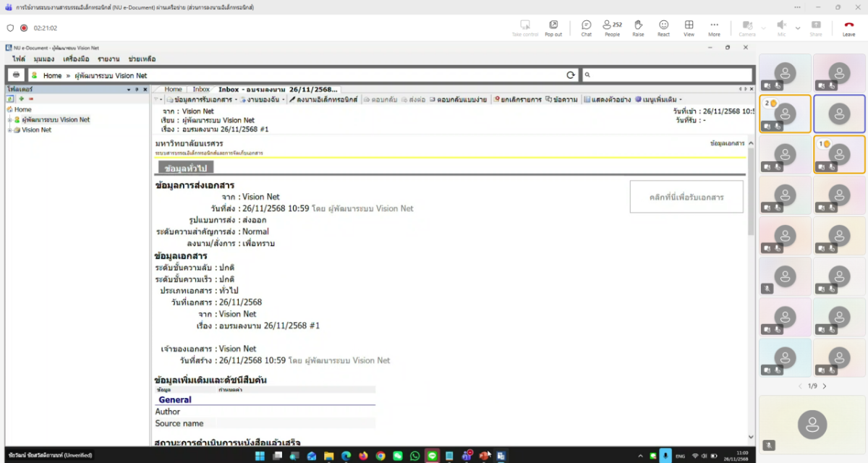Click the print icon in NU e-Document

pos(16,75)
